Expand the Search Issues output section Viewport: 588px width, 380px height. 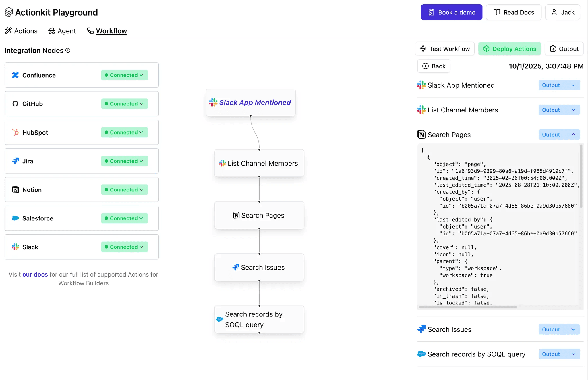click(x=559, y=329)
